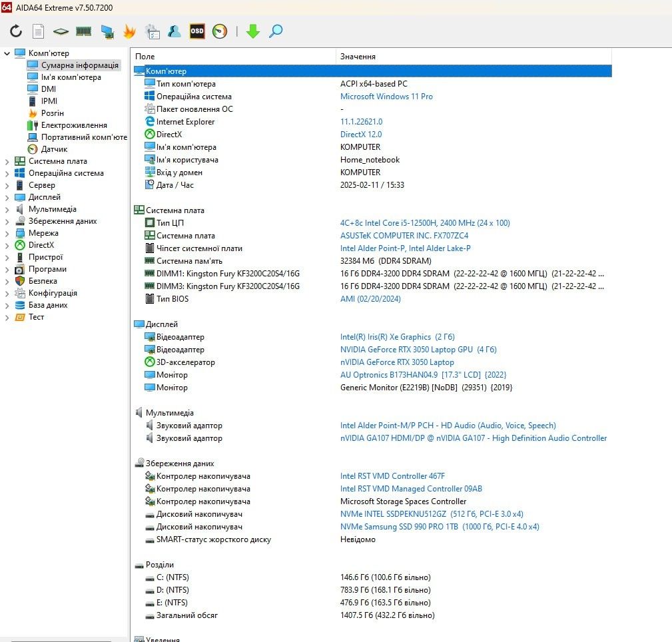Screen dimensions: 672x642
Task: Select the Програми tree item
Action: (47, 269)
